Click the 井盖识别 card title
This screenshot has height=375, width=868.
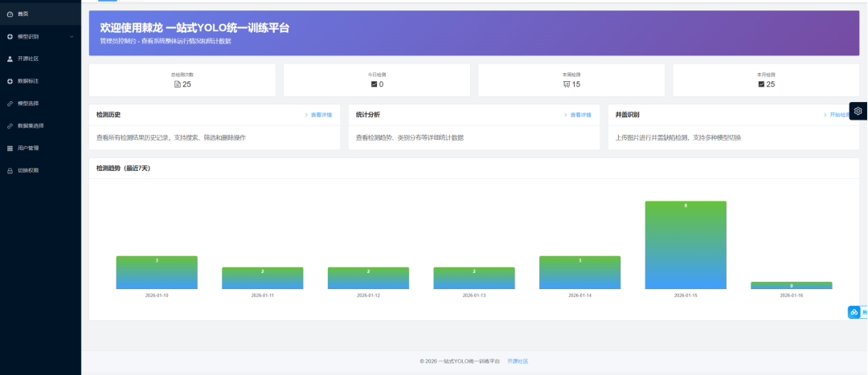coord(628,115)
